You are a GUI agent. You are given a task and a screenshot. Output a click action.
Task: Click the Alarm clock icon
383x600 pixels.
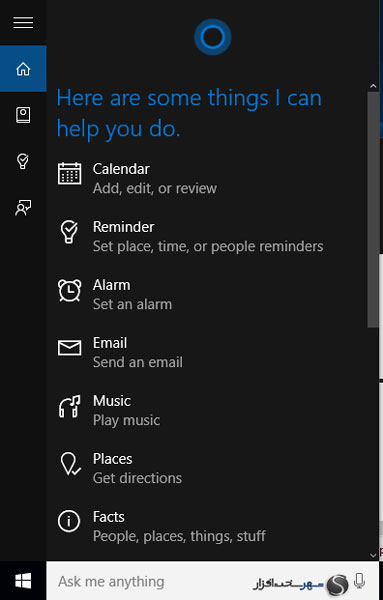(x=69, y=290)
